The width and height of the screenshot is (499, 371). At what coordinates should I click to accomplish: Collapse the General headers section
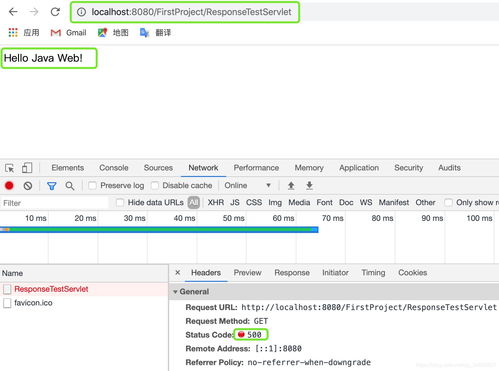point(175,292)
